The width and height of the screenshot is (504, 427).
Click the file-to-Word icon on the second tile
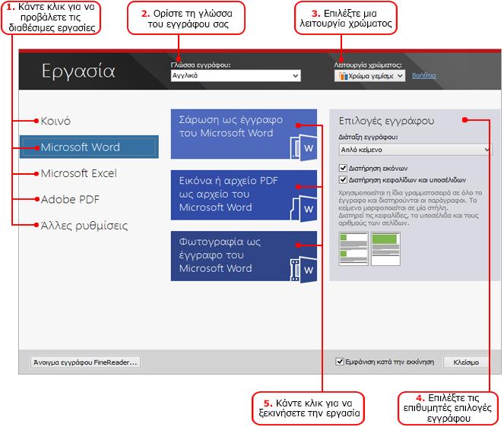click(303, 209)
